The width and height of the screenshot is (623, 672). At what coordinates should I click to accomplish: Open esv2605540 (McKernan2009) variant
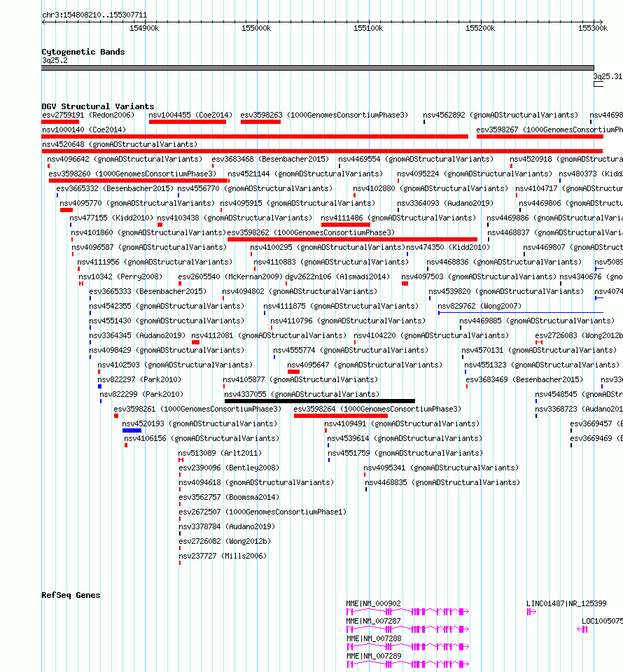pos(230,276)
